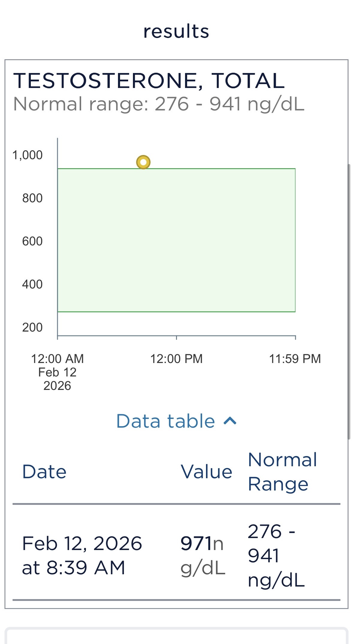Image resolution: width=353 pixels, height=644 pixels.
Task: Click the Feb 12, 2026 date cell
Action: coord(82,555)
